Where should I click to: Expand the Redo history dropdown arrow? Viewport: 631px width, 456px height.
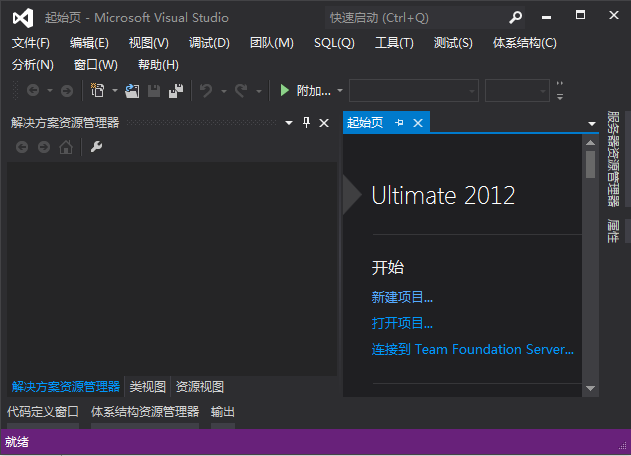259,91
